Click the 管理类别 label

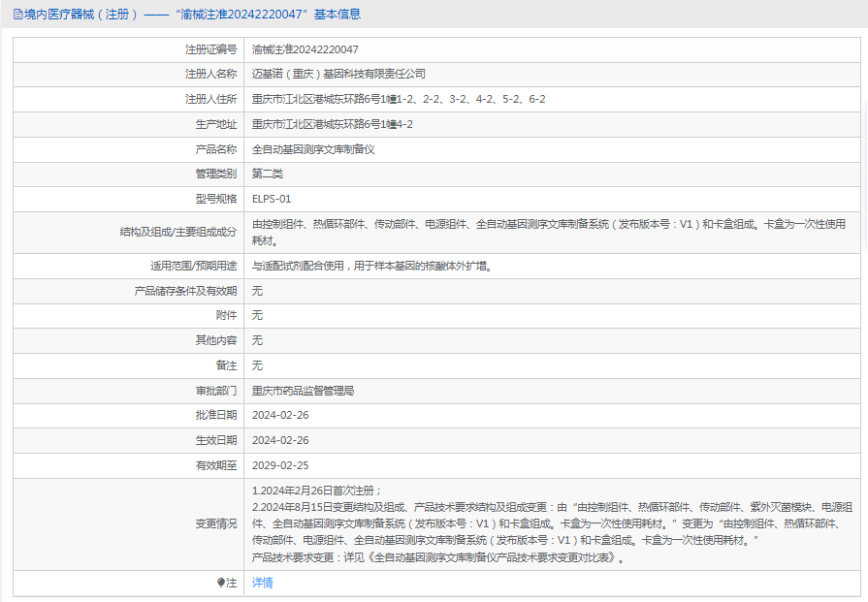[216, 174]
